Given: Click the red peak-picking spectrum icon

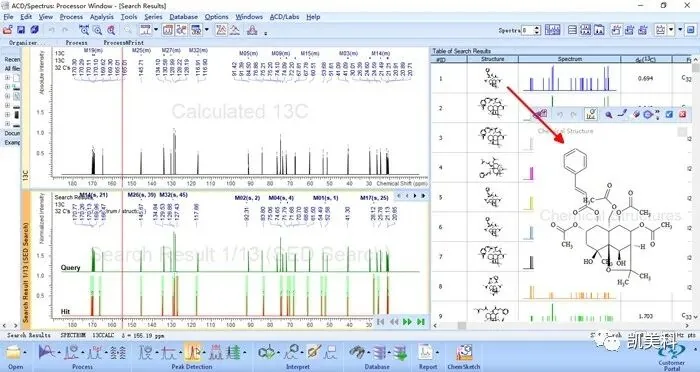Looking at the screenshot, I should pos(221,30).
